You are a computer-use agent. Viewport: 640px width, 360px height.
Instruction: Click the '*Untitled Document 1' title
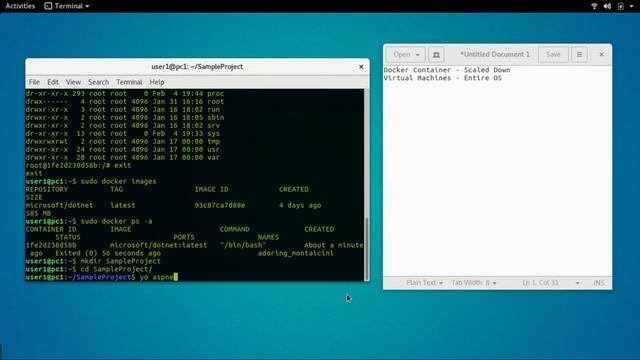[495, 54]
